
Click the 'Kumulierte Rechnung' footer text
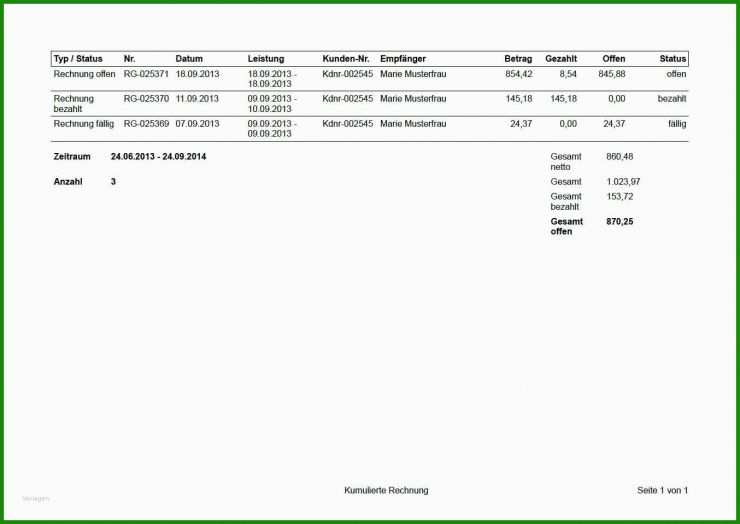pyautogui.click(x=386, y=490)
